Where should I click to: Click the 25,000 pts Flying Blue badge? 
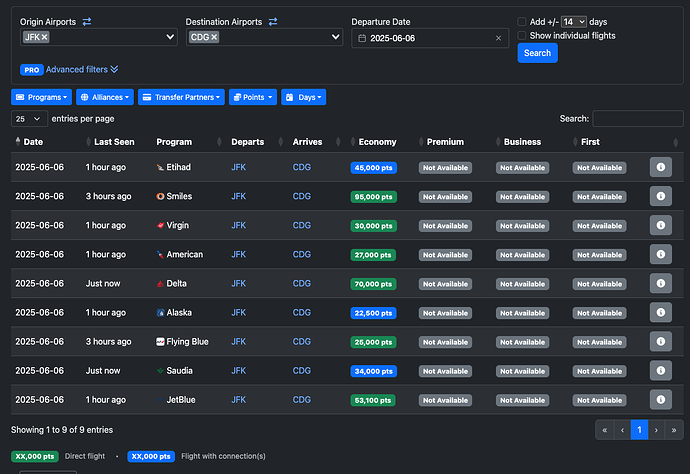[373, 342]
